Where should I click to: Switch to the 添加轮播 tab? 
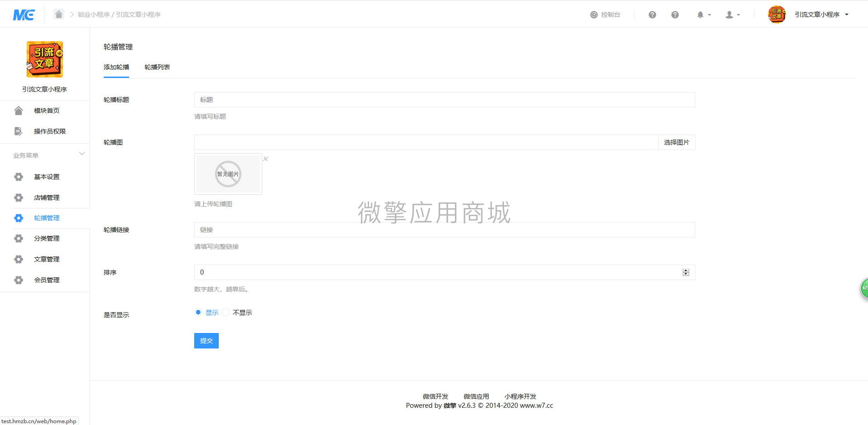(x=116, y=67)
